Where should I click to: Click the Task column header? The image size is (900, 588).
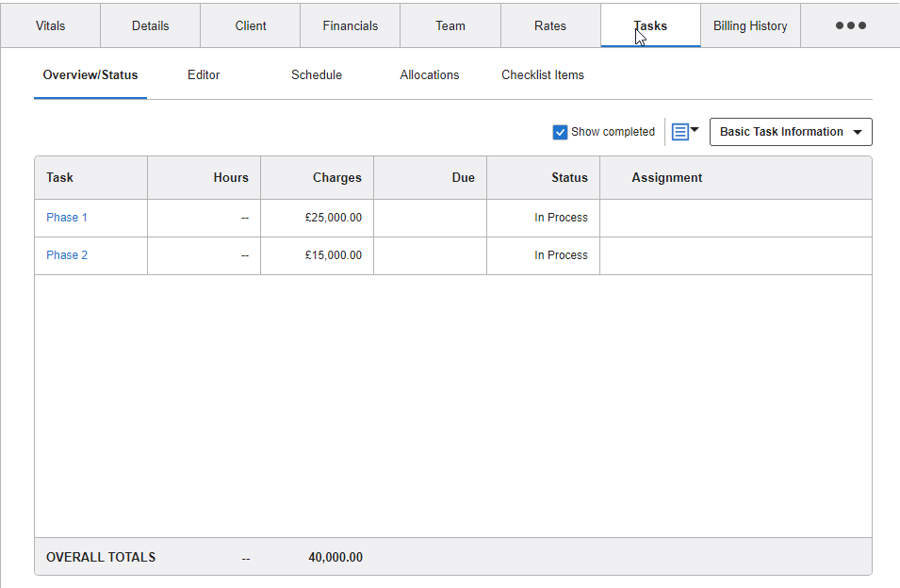pos(90,178)
